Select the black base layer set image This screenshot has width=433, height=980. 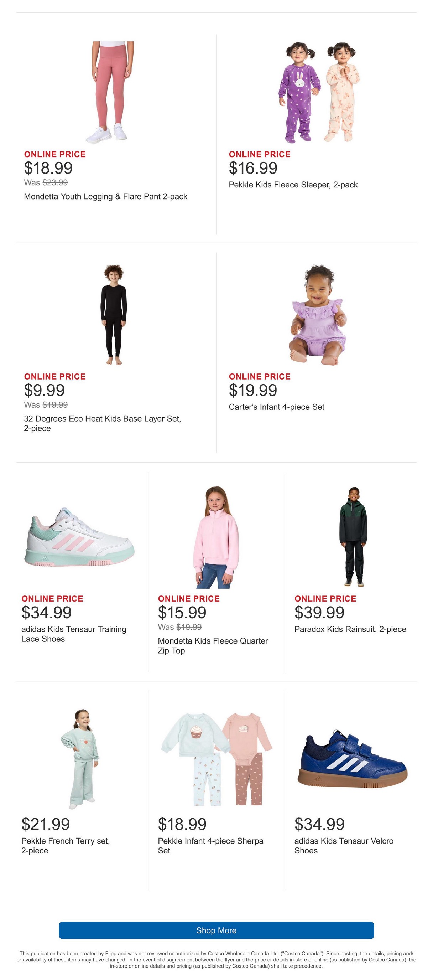pos(114,315)
